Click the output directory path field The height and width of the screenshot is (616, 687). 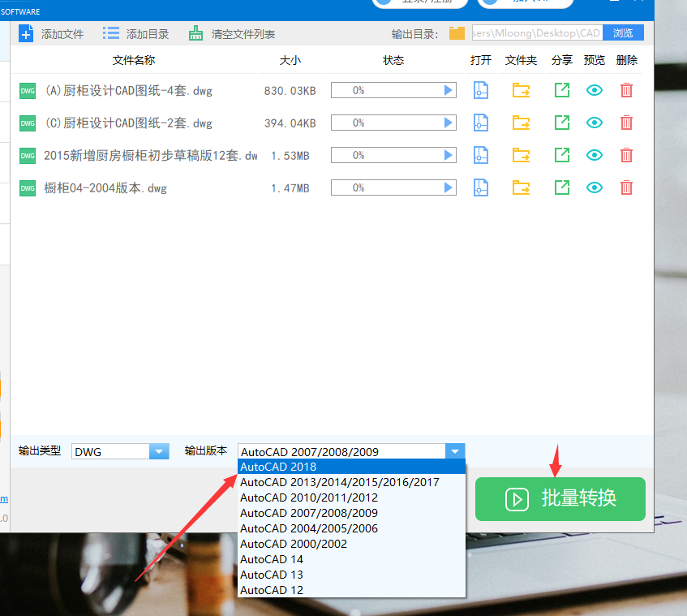pyautogui.click(x=537, y=33)
